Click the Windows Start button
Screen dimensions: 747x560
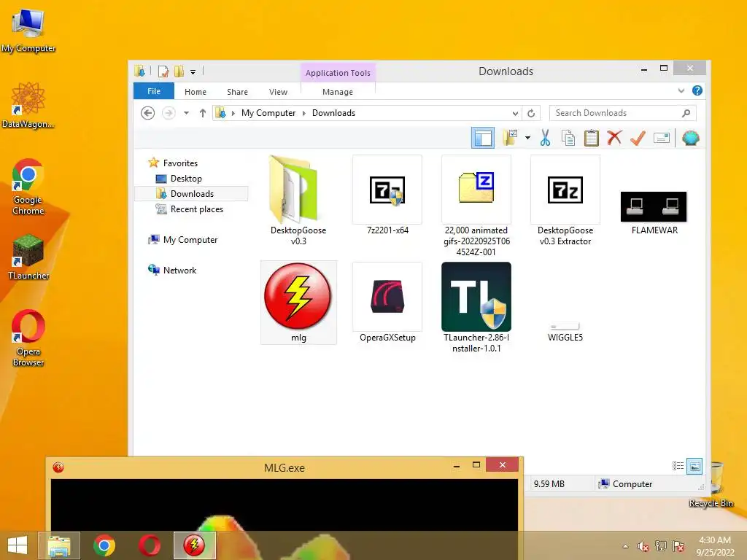[x=18, y=545]
